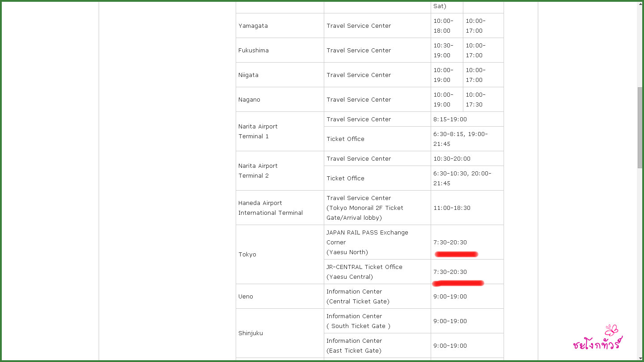The width and height of the screenshot is (644, 362).
Task: Click Travel Service Center in Yamagata row
Action: click(377, 26)
